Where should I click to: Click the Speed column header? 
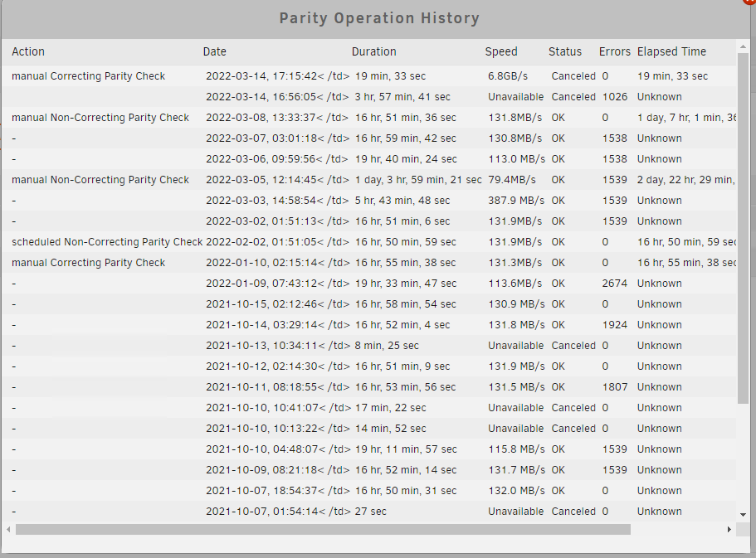[501, 51]
